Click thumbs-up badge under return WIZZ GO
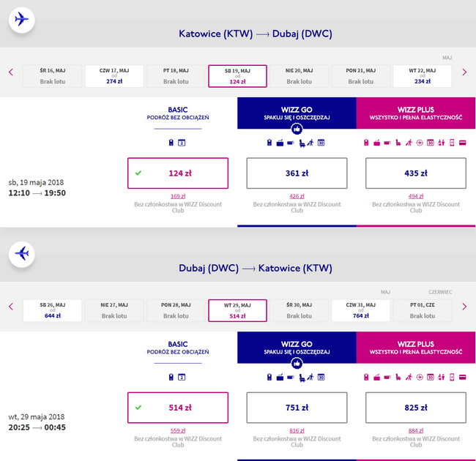The image size is (476, 461). [x=297, y=364]
